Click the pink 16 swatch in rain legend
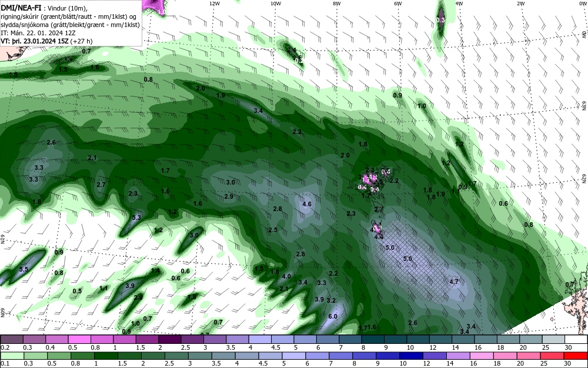The height and width of the screenshot is (368, 588). click(482, 356)
